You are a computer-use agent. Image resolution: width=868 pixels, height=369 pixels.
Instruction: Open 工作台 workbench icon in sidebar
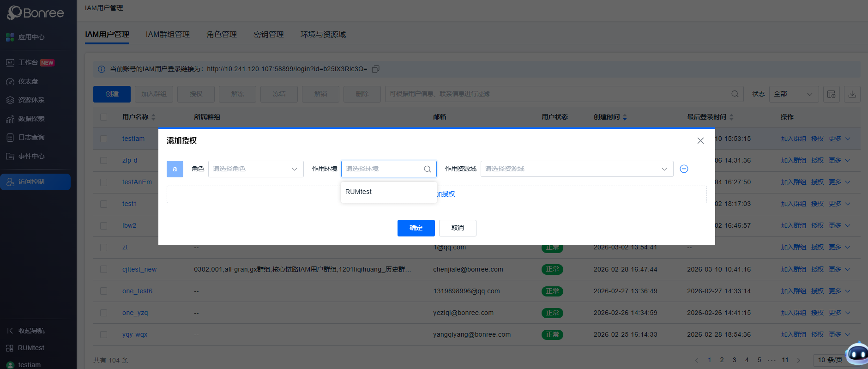(x=10, y=62)
